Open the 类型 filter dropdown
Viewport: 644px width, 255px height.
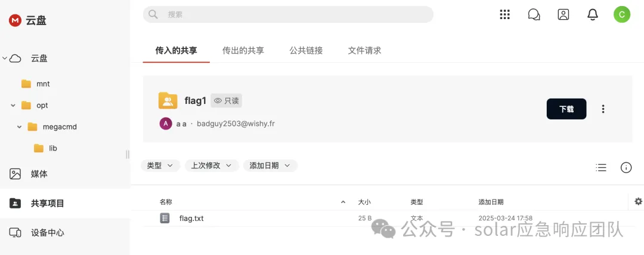coord(160,166)
